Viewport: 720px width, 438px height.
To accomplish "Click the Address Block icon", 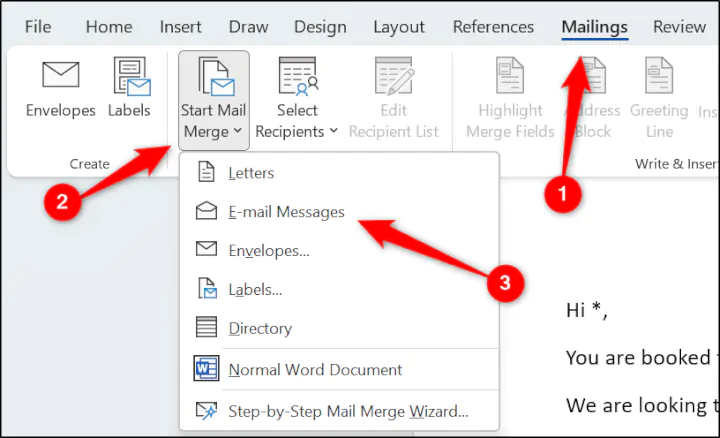I will [592, 75].
